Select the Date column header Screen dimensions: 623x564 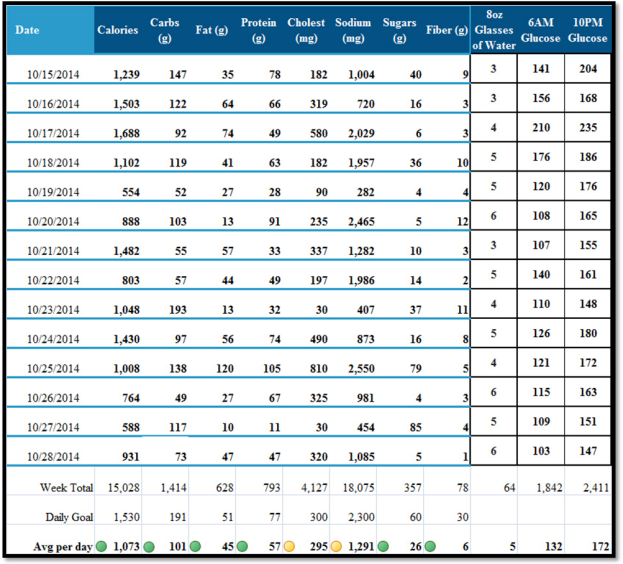(x=50, y=30)
